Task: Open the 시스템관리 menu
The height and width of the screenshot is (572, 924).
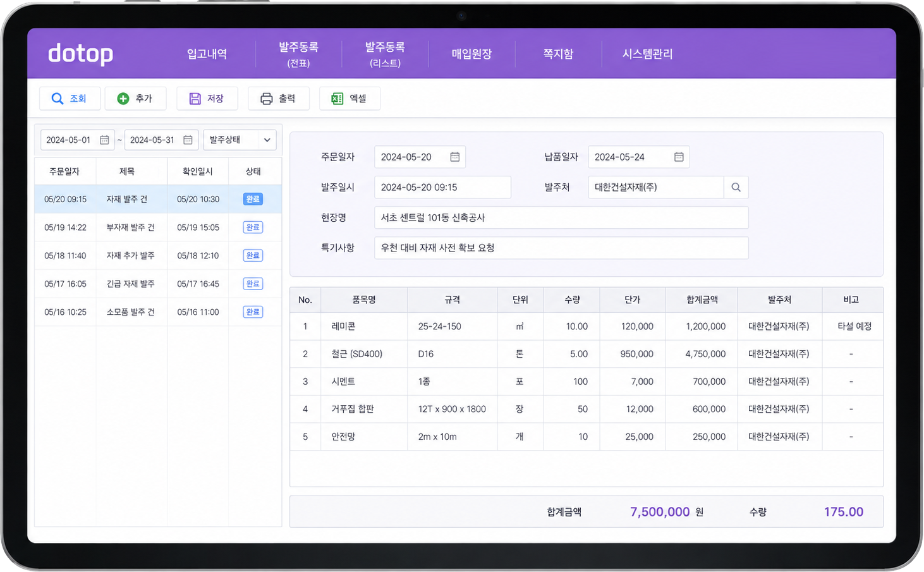Action: (647, 54)
